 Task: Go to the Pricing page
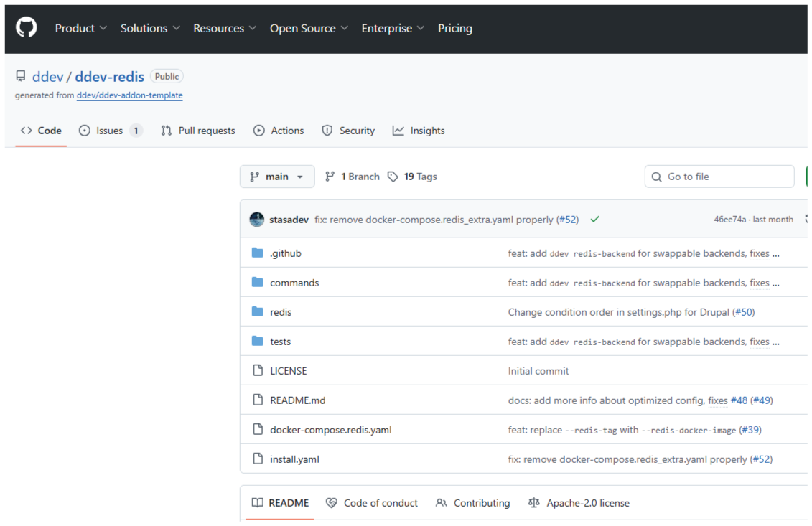pyautogui.click(x=455, y=29)
